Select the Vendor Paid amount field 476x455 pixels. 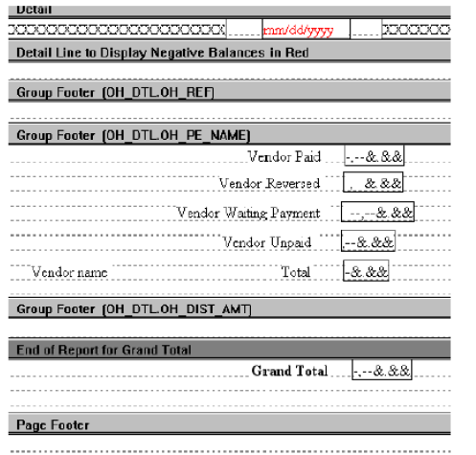(x=374, y=156)
